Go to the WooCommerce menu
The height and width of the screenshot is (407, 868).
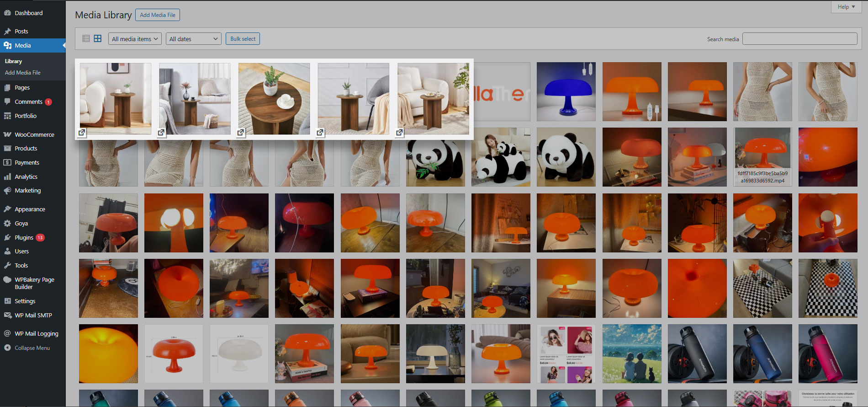(x=33, y=134)
